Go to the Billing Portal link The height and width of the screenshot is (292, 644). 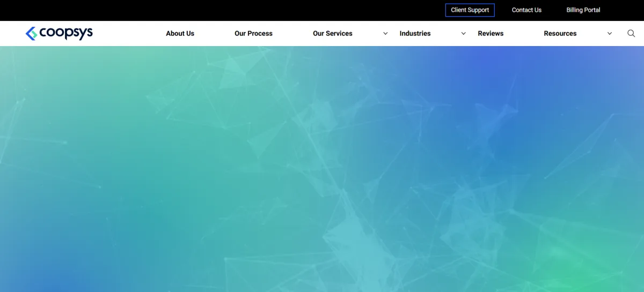583,10
